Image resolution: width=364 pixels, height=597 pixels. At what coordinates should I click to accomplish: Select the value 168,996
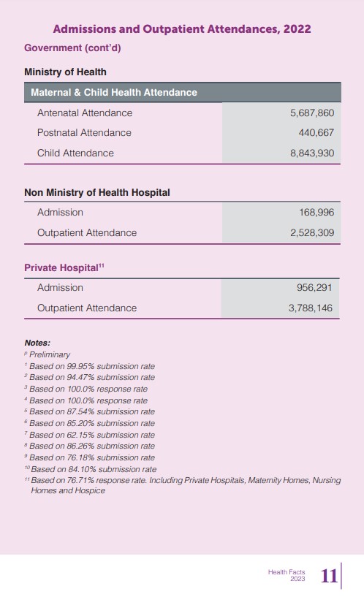click(316, 212)
